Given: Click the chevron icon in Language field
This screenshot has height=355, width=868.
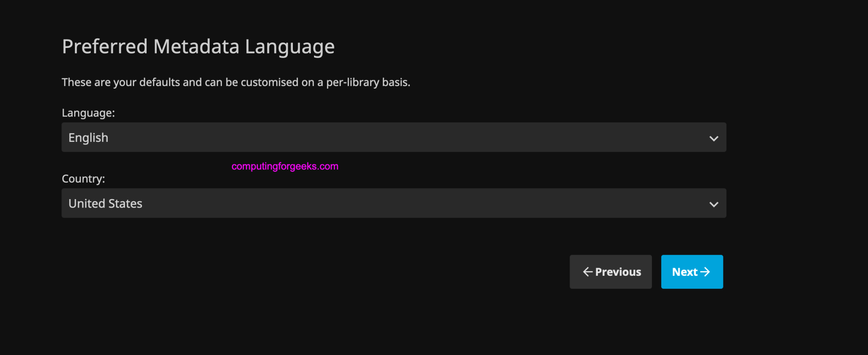Looking at the screenshot, I should (x=714, y=139).
